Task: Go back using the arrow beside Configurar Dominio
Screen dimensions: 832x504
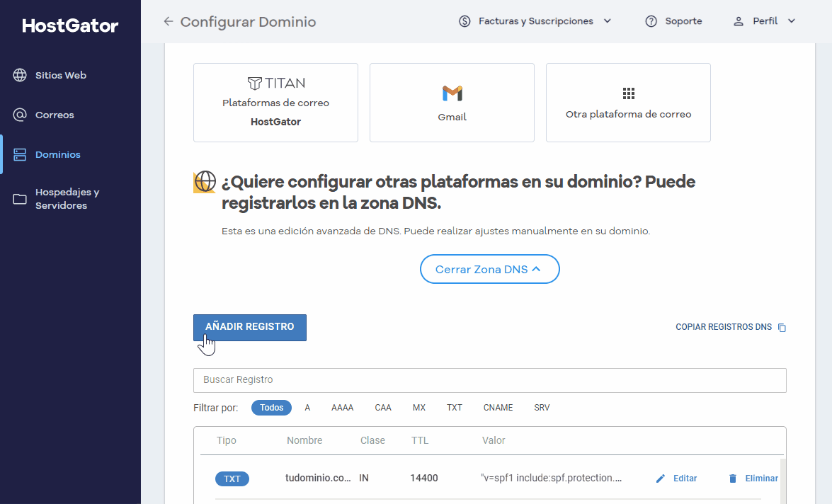Action: [169, 21]
